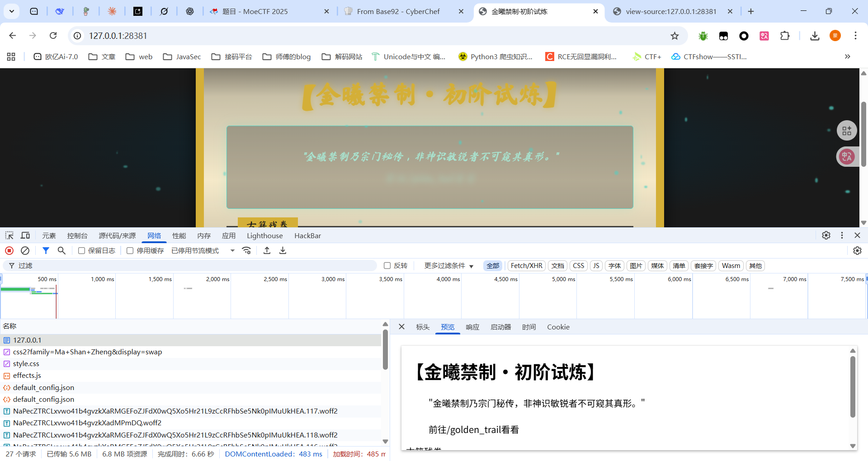Open the 响应 tab in the request details
Image resolution: width=868 pixels, height=461 pixels.
coord(472,327)
